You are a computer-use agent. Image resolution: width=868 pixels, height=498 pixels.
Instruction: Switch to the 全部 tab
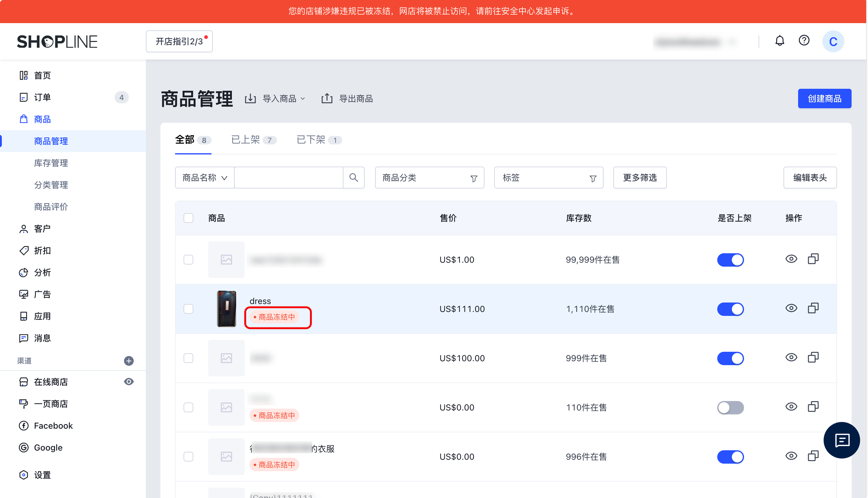[193, 140]
